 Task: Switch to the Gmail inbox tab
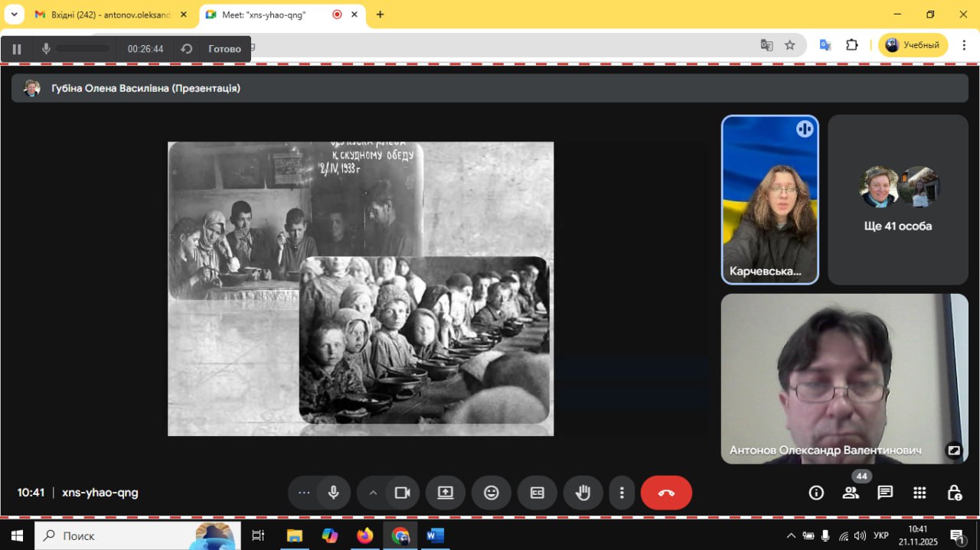[111, 15]
